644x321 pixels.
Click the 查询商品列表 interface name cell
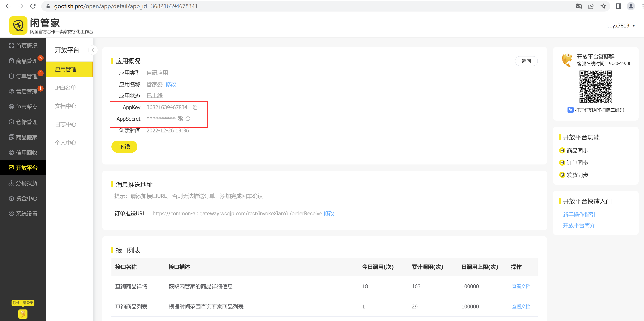(x=131, y=307)
